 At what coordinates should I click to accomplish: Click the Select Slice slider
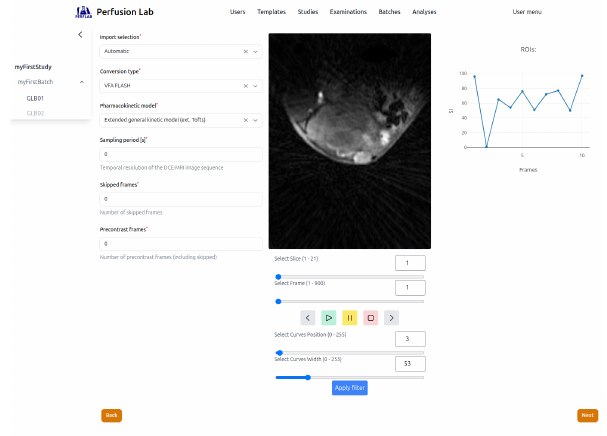coord(350,277)
